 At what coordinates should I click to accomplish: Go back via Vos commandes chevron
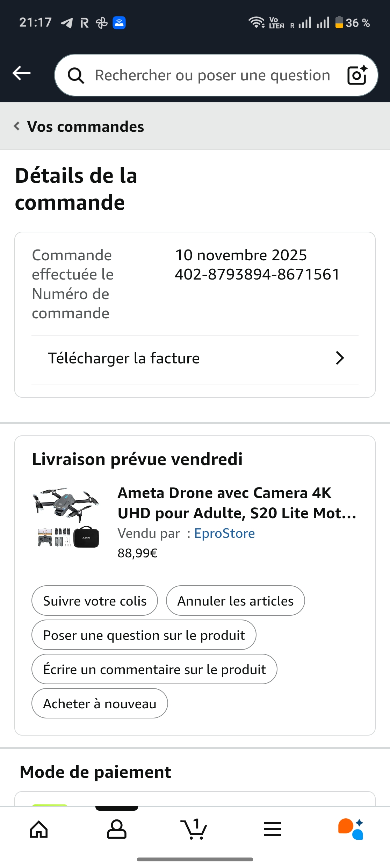click(17, 126)
